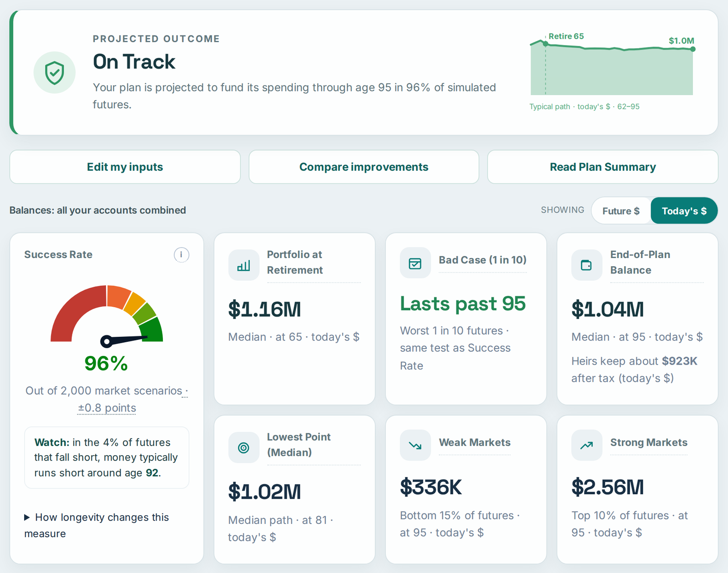Click the On Track shield checkmark icon

[x=55, y=72]
